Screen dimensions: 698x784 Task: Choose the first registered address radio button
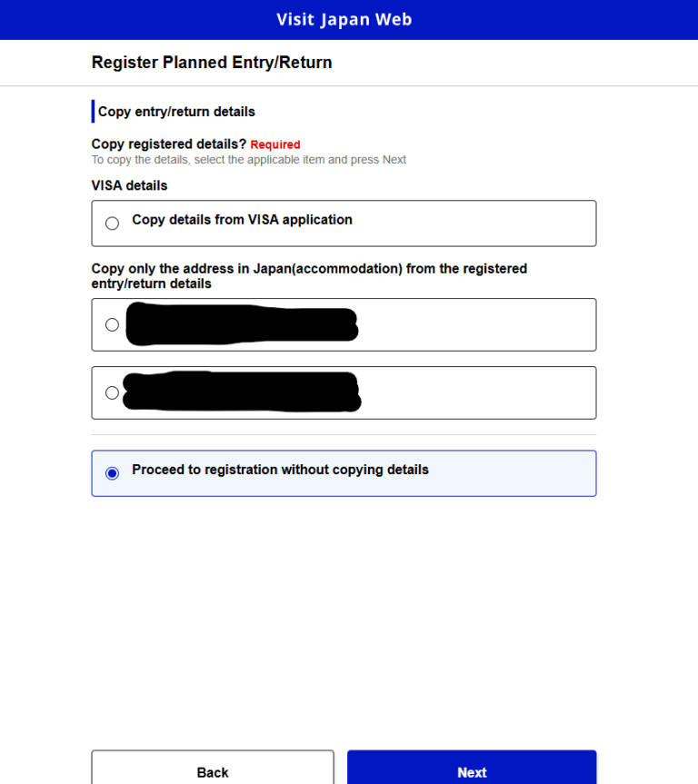112,324
